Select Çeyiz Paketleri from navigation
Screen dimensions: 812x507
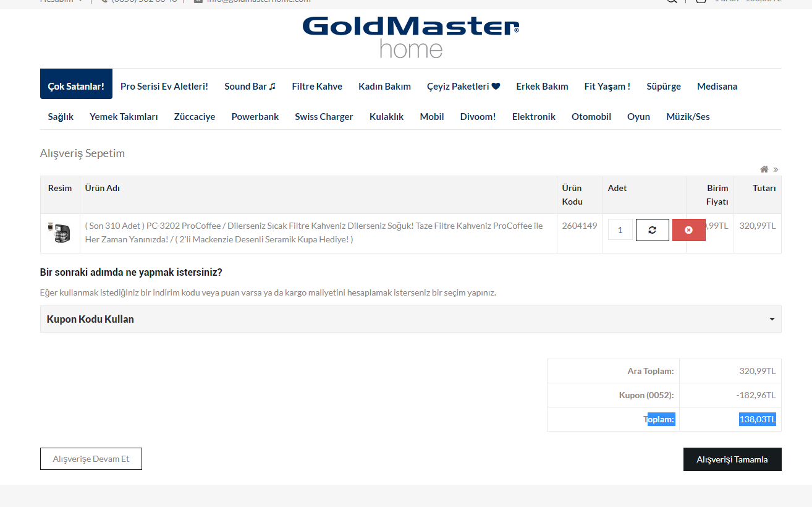463,86
